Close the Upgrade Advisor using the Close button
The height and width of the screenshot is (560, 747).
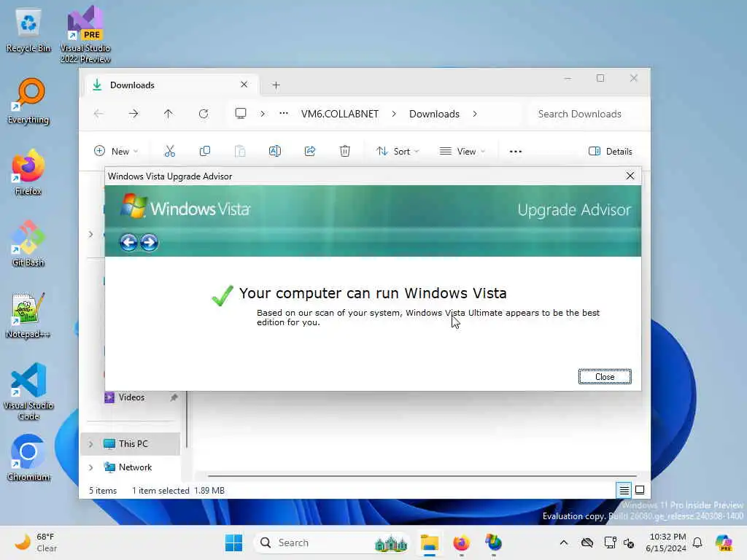605,377
